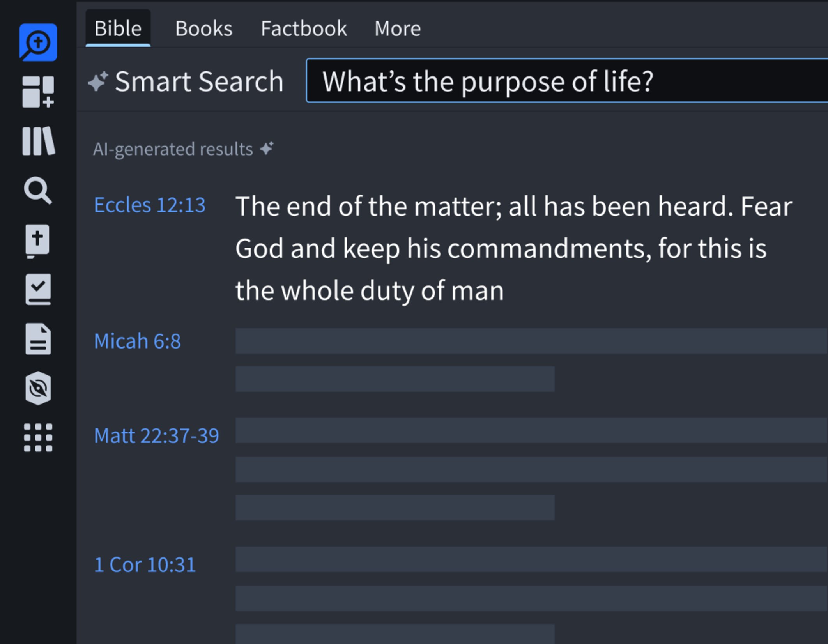Viewport: 828px width, 644px height.
Task: Switch to the Books tab
Action: click(x=204, y=28)
